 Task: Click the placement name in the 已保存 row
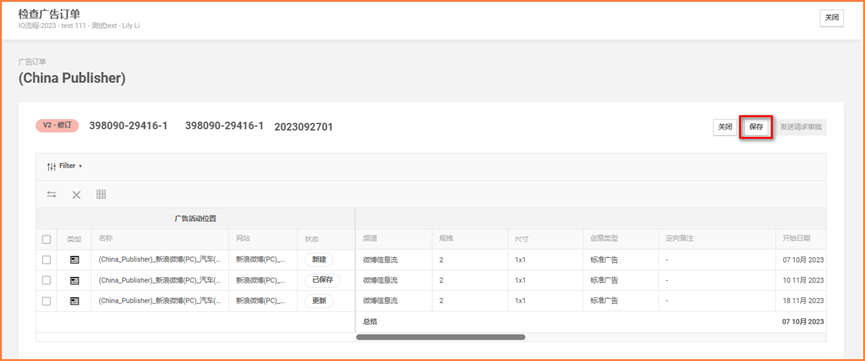(160, 280)
